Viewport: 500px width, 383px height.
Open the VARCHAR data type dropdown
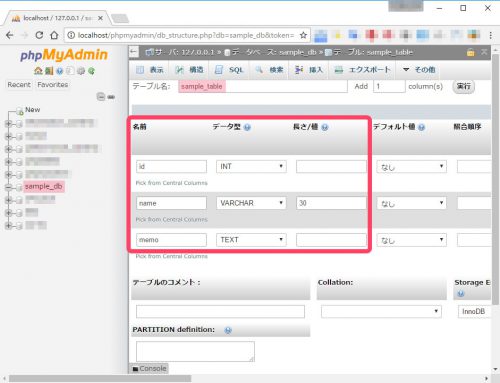pyautogui.click(x=251, y=203)
